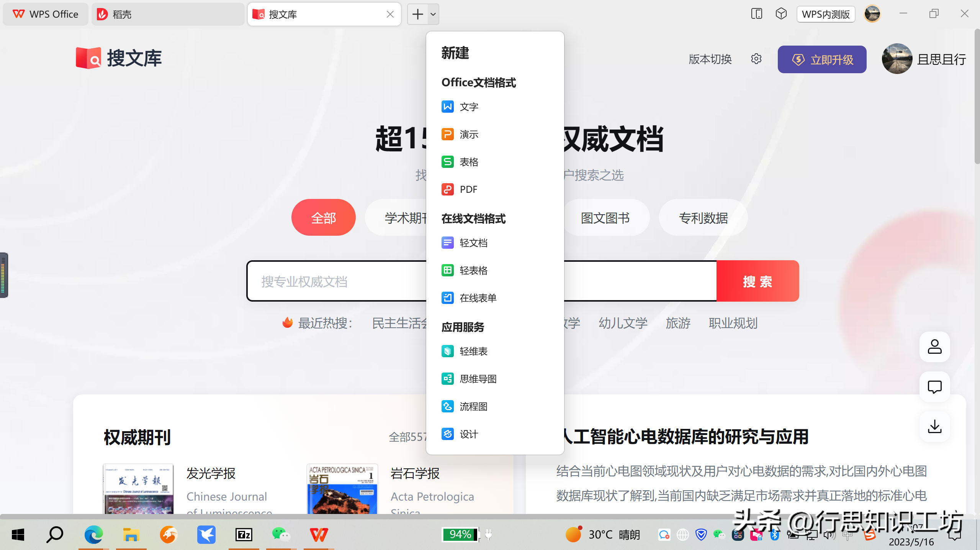Open the 岩石学报 journal title
Screen dimensions: 980x550
pos(415,473)
